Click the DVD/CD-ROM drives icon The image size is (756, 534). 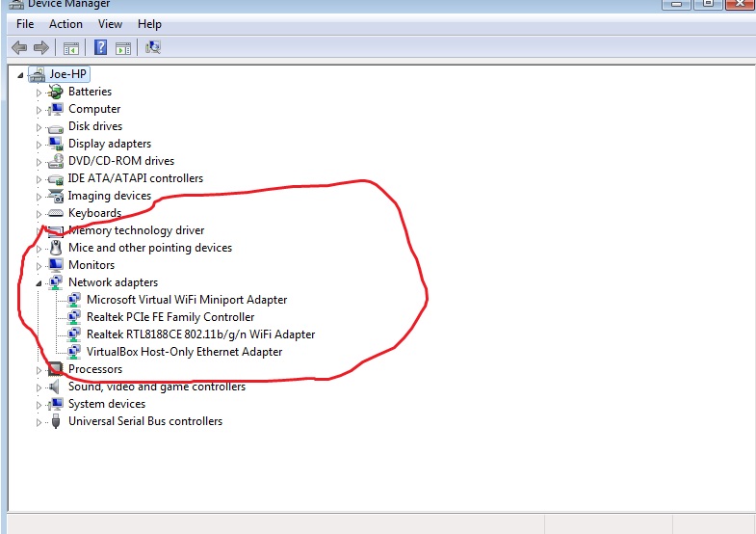pos(56,161)
